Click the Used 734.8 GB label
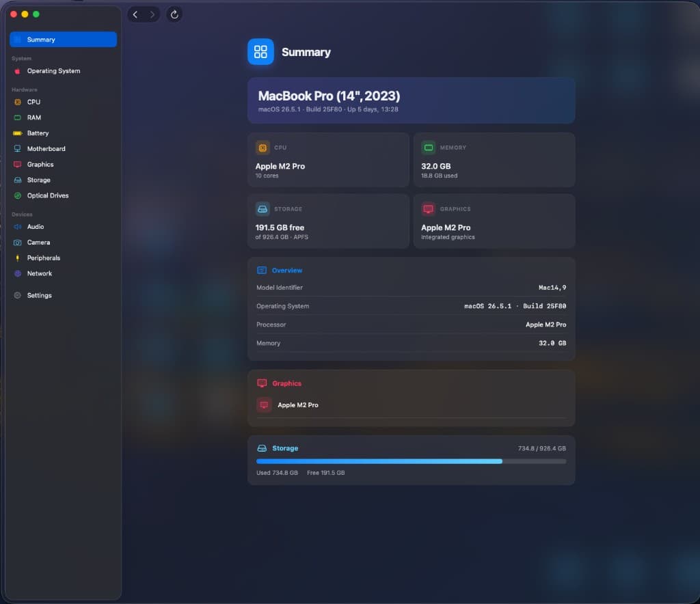Image resolution: width=700 pixels, height=604 pixels. tap(277, 473)
